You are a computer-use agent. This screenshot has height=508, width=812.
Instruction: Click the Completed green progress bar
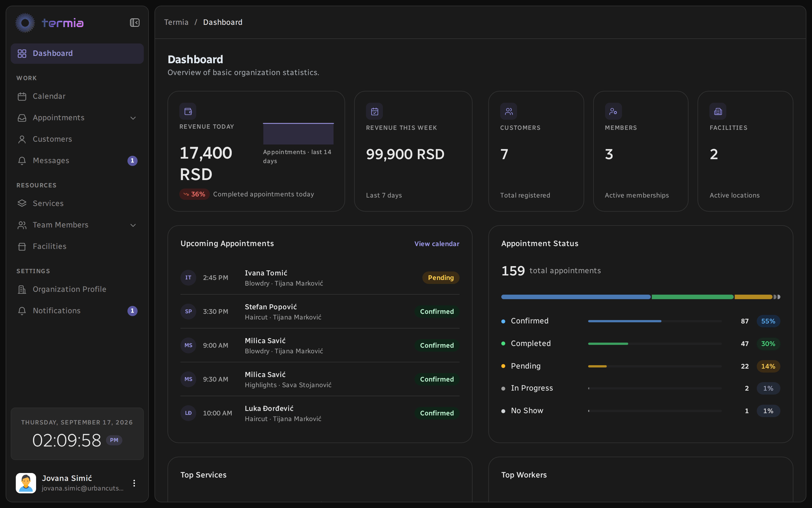[655, 344]
